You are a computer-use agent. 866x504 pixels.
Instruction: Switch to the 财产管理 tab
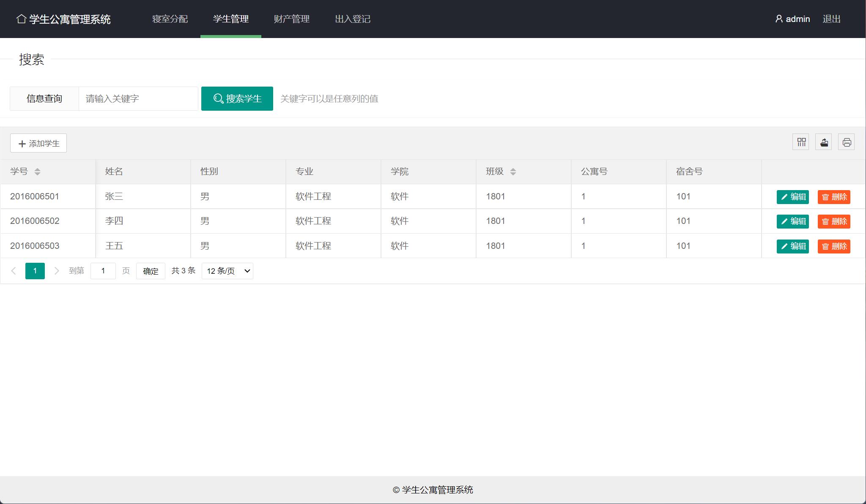(x=292, y=19)
